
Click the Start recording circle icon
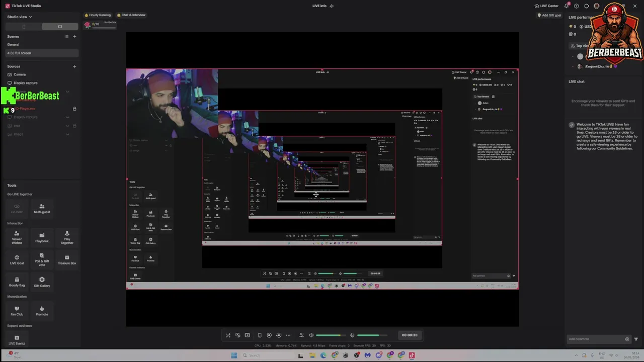(x=269, y=335)
